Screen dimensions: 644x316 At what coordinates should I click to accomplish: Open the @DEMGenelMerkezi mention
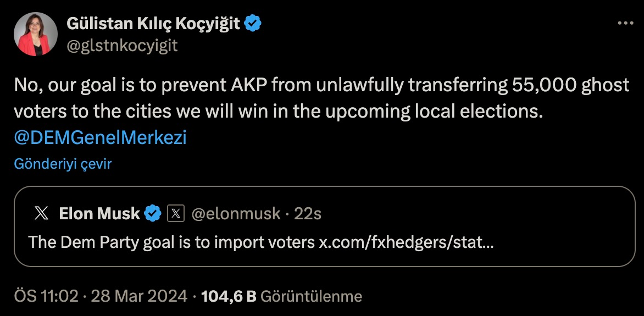pyautogui.click(x=100, y=137)
